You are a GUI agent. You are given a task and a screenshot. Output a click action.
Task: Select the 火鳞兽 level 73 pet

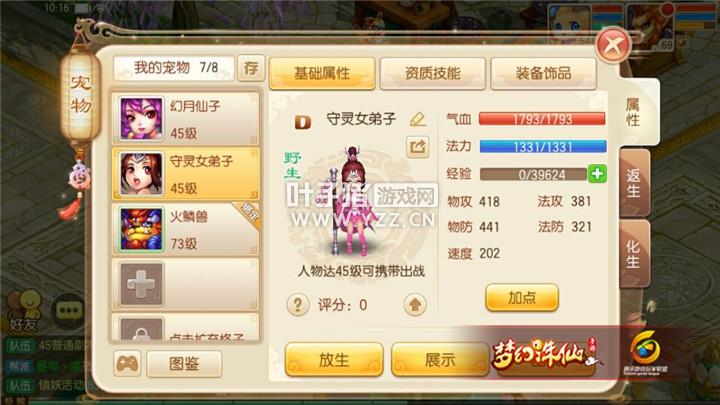[186, 229]
